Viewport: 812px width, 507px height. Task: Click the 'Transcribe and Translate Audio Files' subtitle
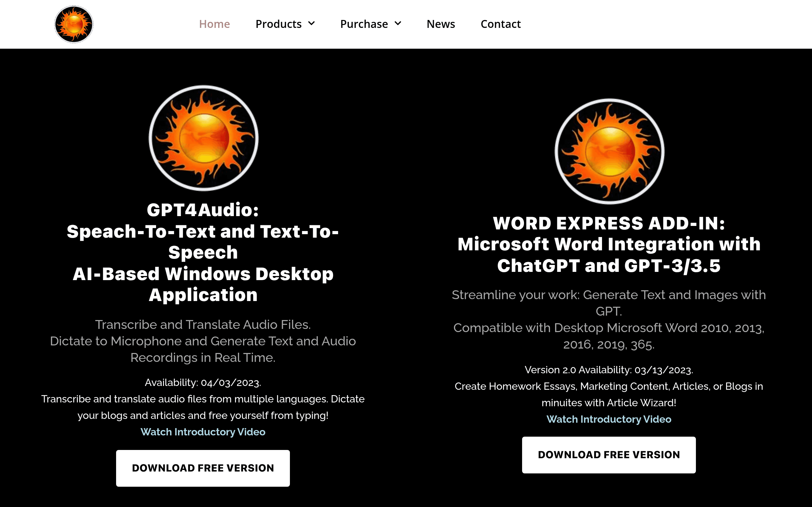(203, 324)
